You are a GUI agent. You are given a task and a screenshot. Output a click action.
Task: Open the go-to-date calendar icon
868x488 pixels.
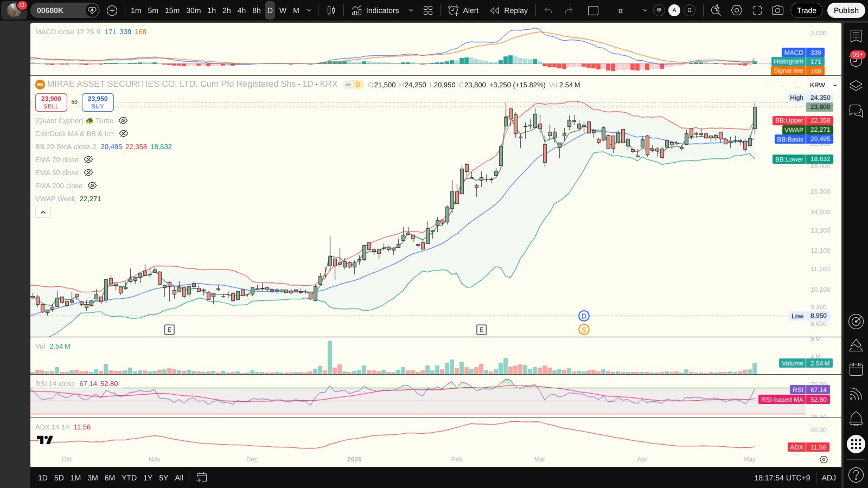point(201,478)
